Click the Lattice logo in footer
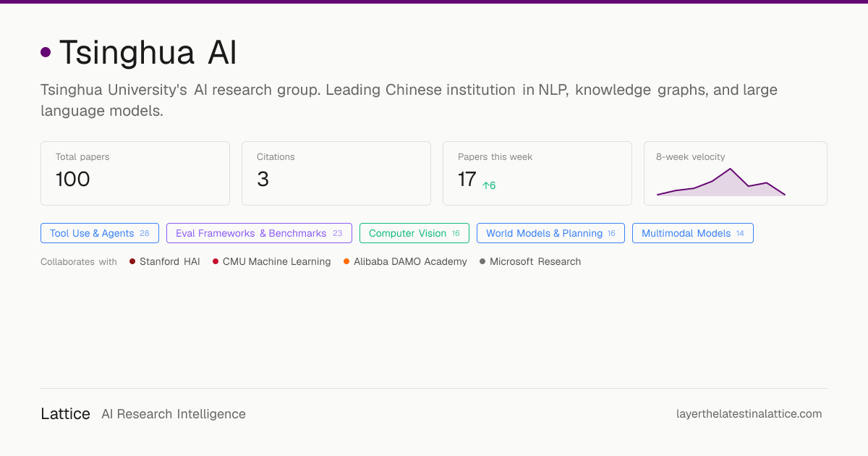The image size is (868, 456). click(x=66, y=414)
